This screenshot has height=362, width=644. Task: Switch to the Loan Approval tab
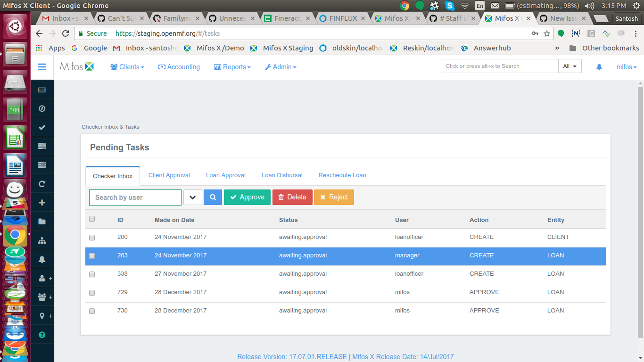(225, 175)
